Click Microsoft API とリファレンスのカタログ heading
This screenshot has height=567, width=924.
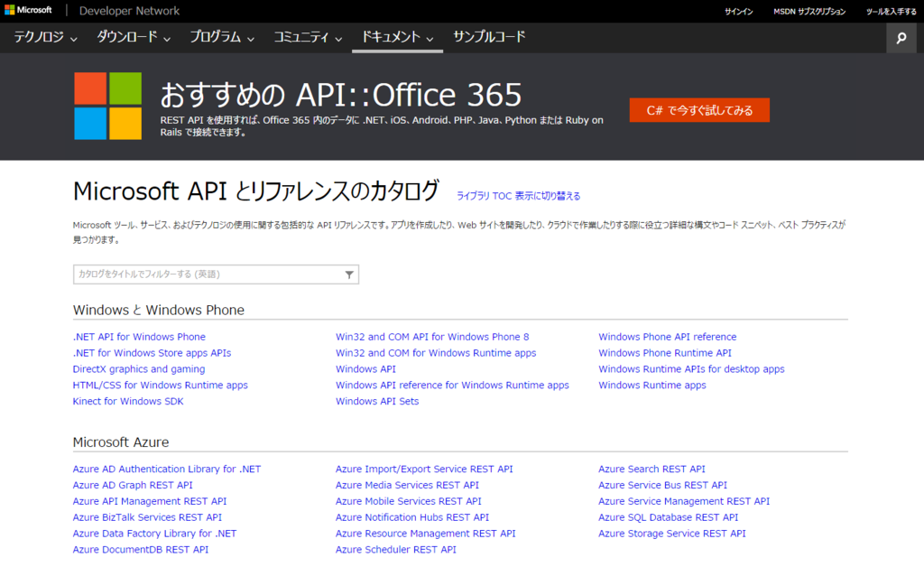[255, 191]
